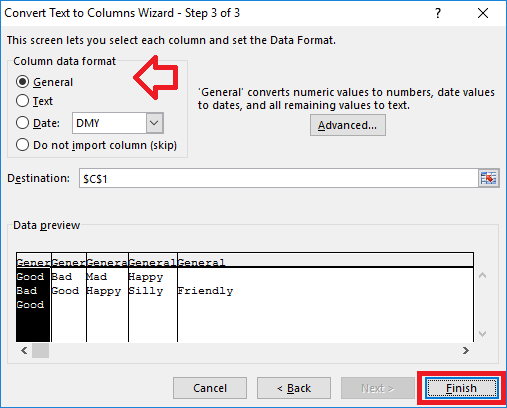
Task: Go back with the < Back button
Action: tap(294, 388)
